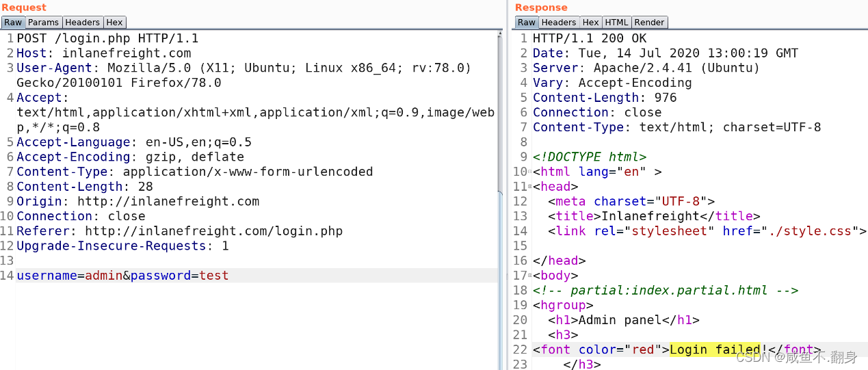Screen dimensions: 868x370
Task: Collapse the body tag fold marker
Action: [529, 276]
